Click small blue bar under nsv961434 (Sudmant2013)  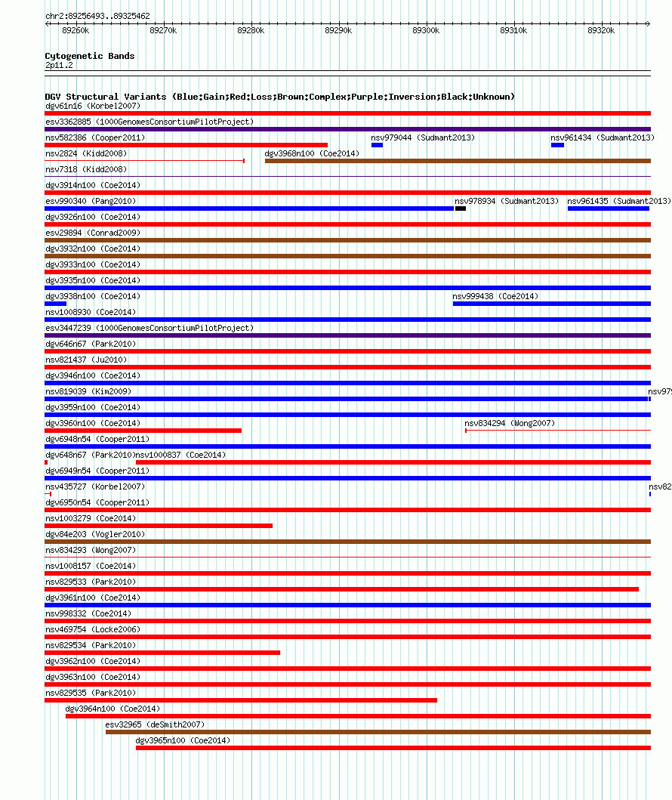[x=557, y=145]
